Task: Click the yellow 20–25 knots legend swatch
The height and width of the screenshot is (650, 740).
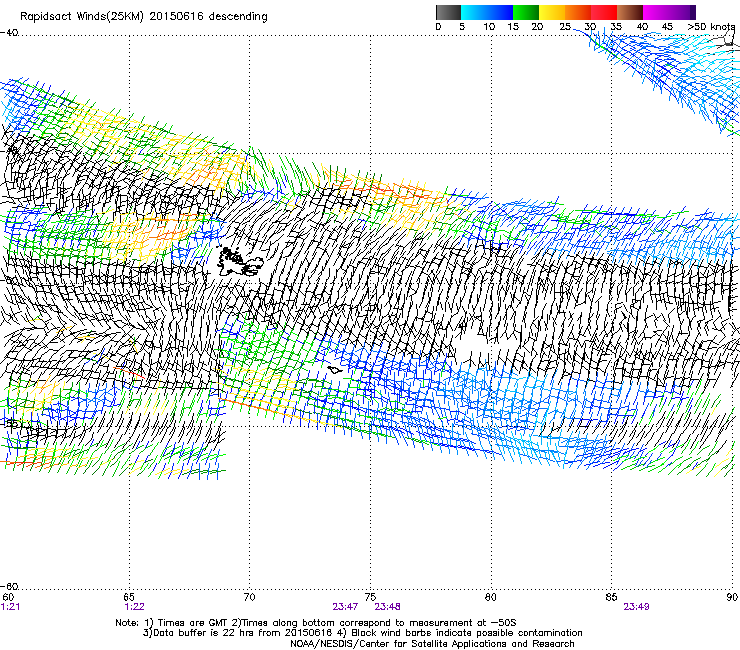Action: point(552,12)
